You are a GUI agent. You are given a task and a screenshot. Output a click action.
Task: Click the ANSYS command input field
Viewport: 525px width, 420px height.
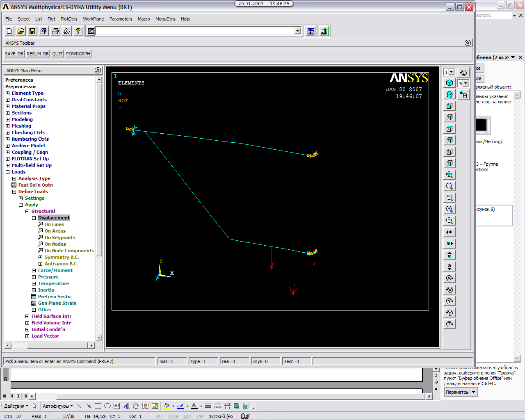point(195,31)
